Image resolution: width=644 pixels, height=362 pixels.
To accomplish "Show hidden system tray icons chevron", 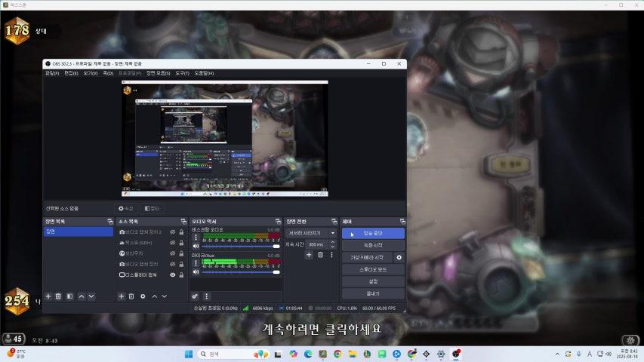I will [x=557, y=354].
